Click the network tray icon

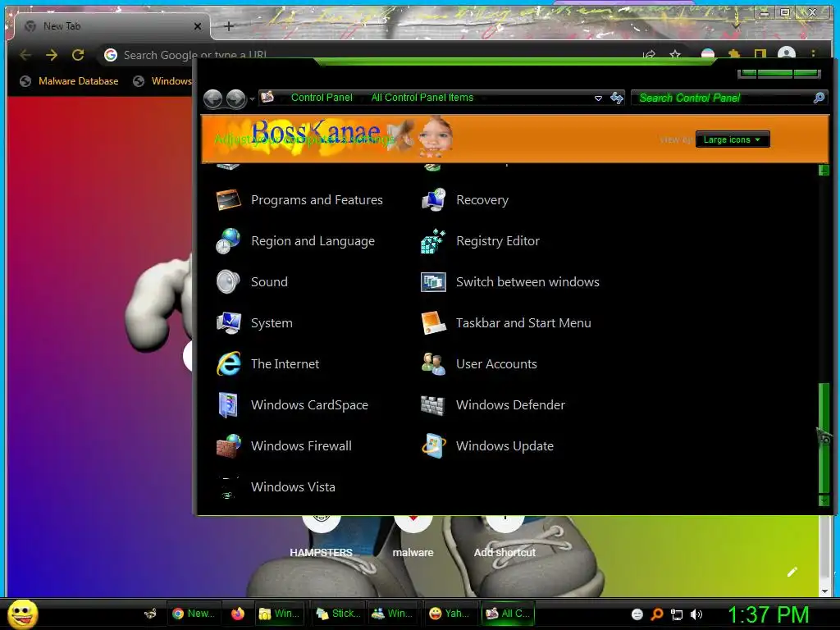pyautogui.click(x=677, y=614)
